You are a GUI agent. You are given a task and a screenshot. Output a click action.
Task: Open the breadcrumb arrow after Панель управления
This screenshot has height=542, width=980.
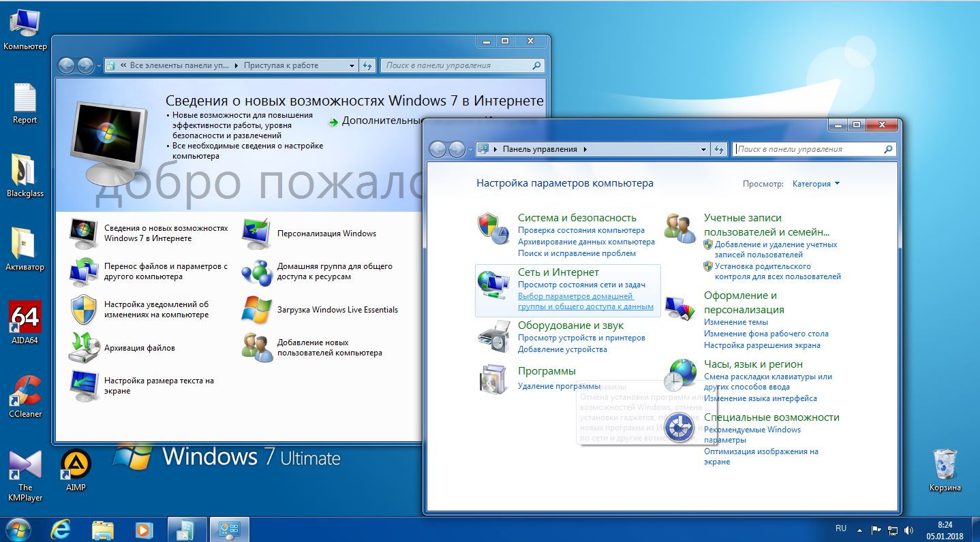(x=585, y=149)
